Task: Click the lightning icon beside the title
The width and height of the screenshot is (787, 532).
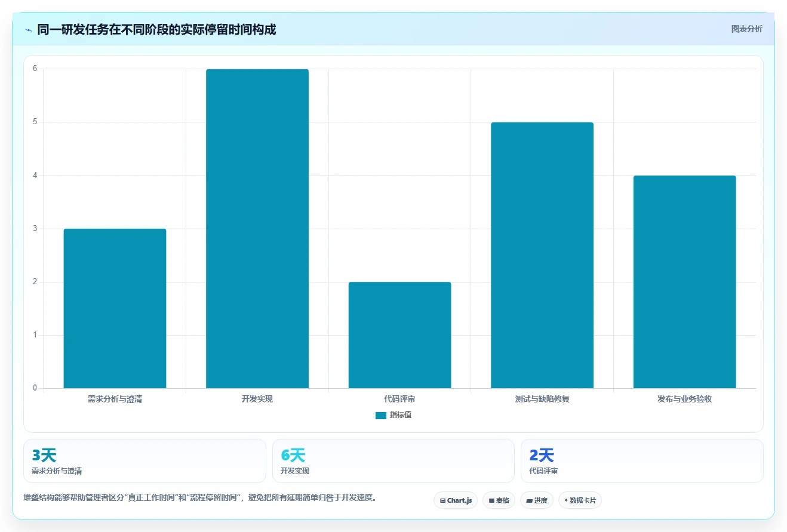Action: click(x=28, y=30)
